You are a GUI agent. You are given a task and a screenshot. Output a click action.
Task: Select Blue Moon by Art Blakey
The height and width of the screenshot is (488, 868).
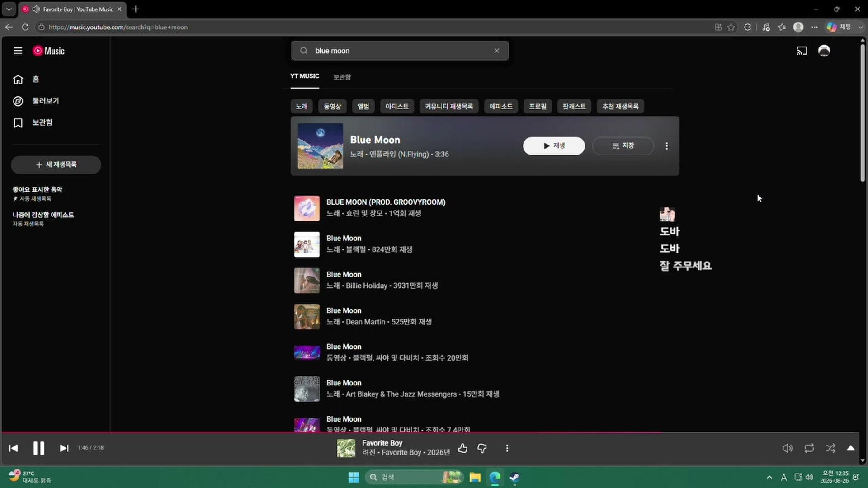click(x=484, y=389)
